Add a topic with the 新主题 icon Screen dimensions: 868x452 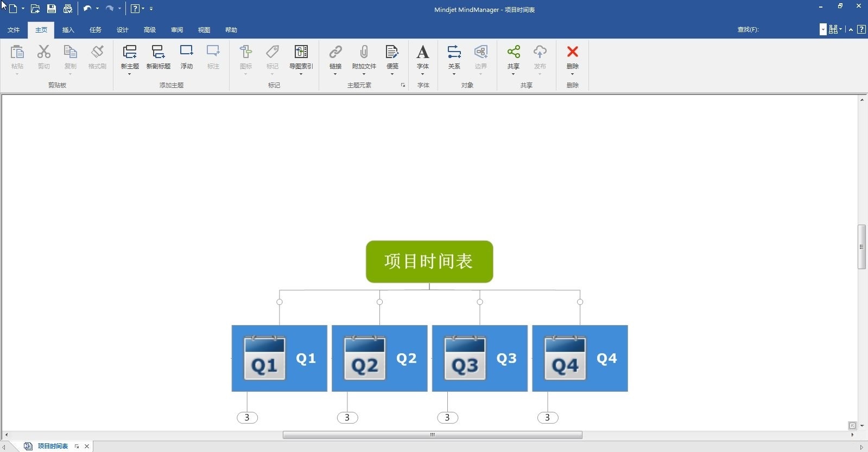tap(130, 52)
